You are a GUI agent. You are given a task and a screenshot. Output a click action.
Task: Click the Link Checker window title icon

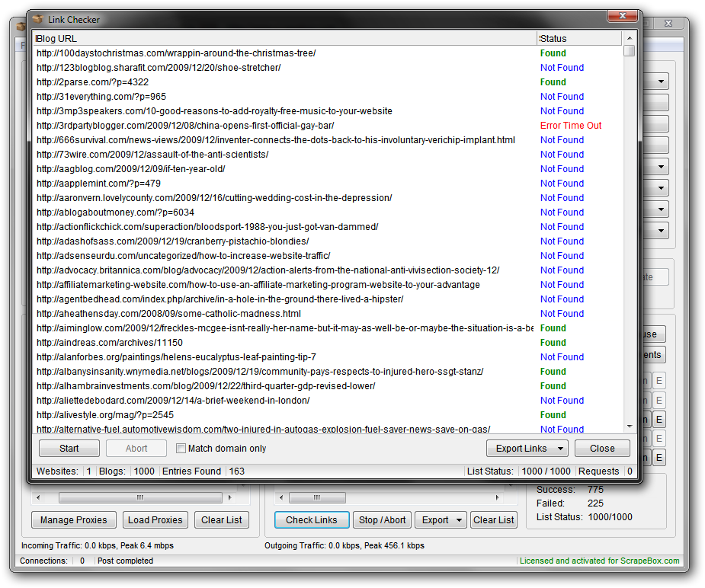click(38, 19)
